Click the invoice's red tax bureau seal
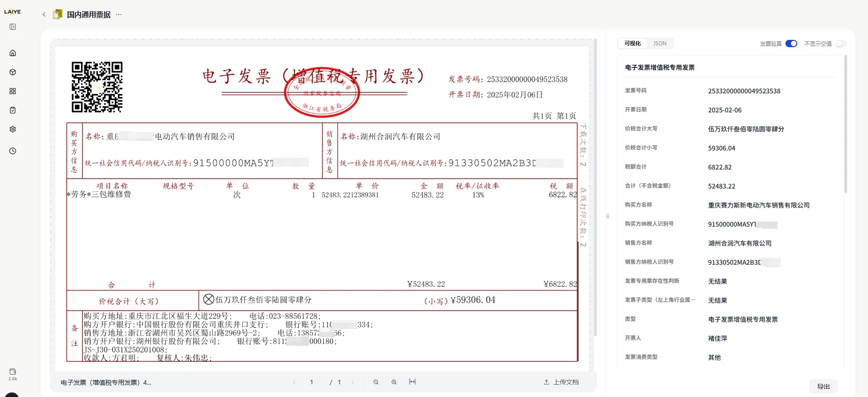The width and height of the screenshot is (868, 397). 322,92
